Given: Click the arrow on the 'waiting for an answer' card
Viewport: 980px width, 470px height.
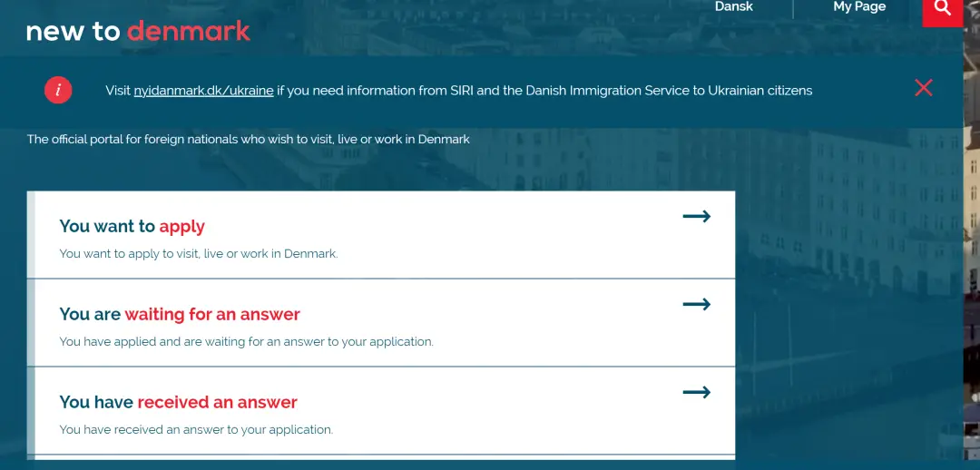Looking at the screenshot, I should pos(696,305).
